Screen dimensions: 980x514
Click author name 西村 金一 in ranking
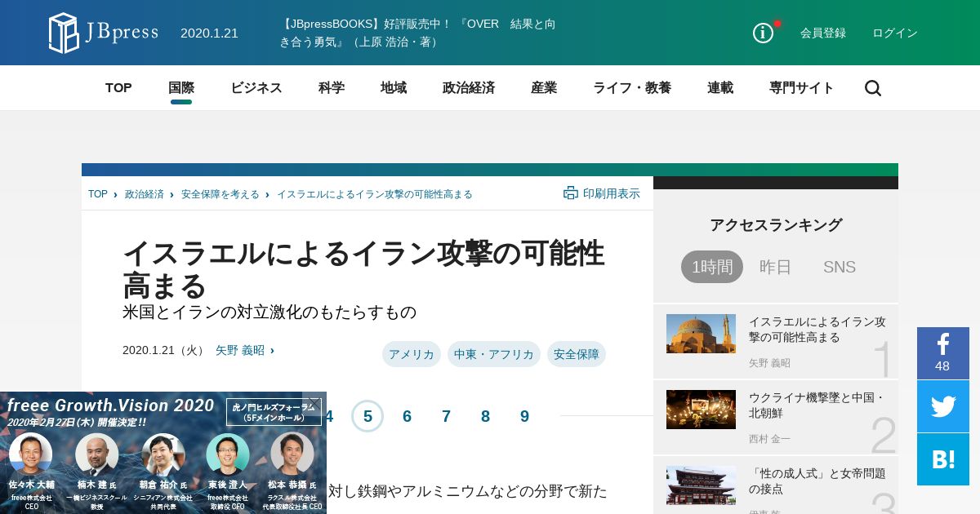[x=769, y=438]
